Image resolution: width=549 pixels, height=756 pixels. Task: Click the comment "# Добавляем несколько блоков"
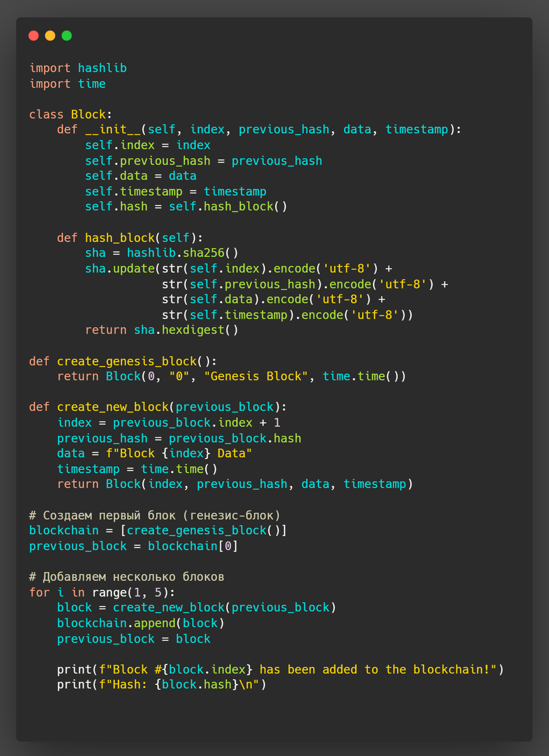127,577
